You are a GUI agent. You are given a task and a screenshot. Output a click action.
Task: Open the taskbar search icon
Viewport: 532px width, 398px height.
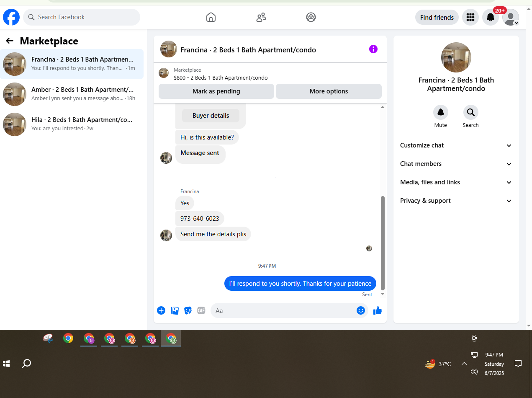[26, 364]
